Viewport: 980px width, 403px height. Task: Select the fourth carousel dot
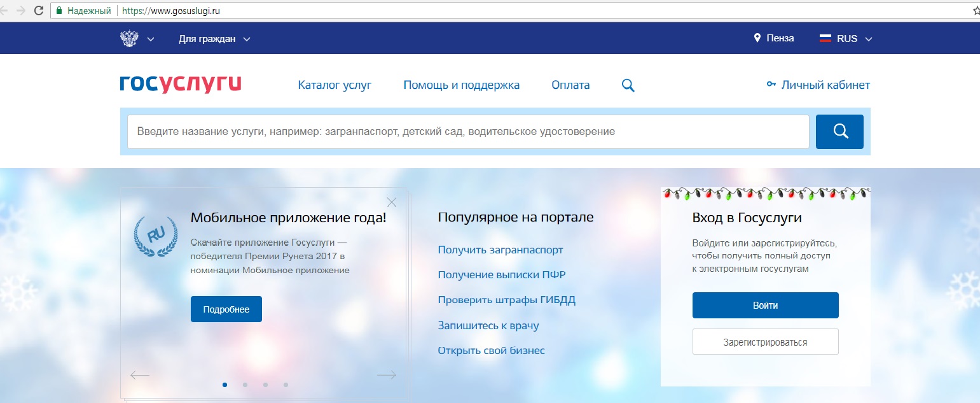coord(286,385)
